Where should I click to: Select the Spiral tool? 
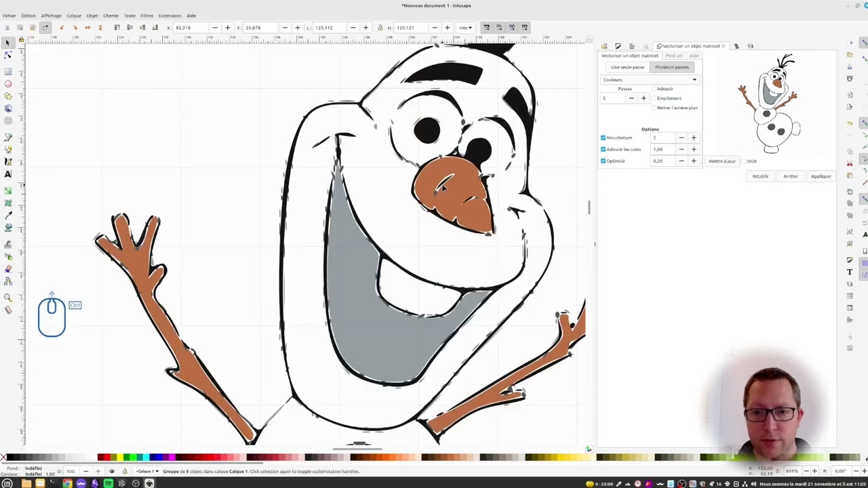(8, 121)
